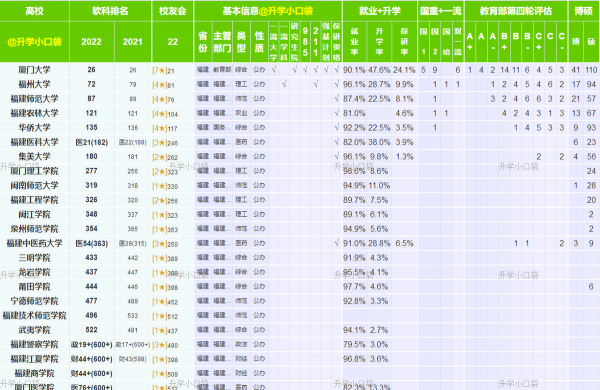The image size is (600, 390).
Task: Select the 软科排名 header cell
Action: (x=110, y=11)
